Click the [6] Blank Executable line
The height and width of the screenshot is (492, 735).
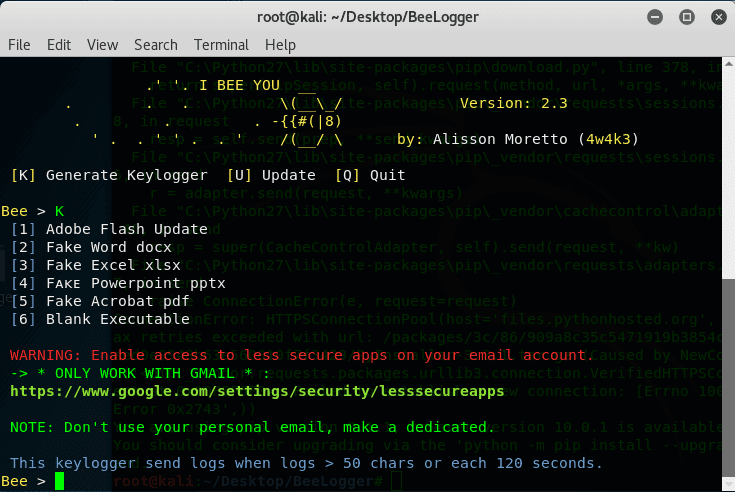100,319
